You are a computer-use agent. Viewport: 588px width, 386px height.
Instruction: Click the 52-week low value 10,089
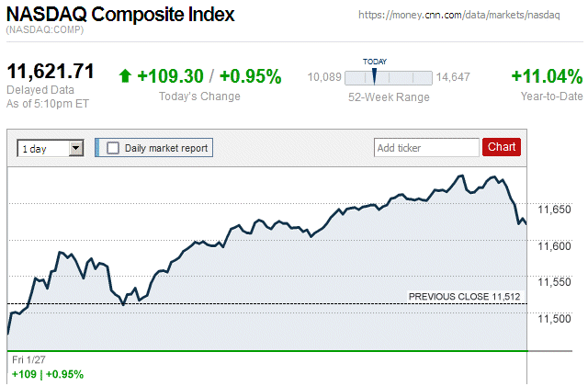tap(323, 77)
